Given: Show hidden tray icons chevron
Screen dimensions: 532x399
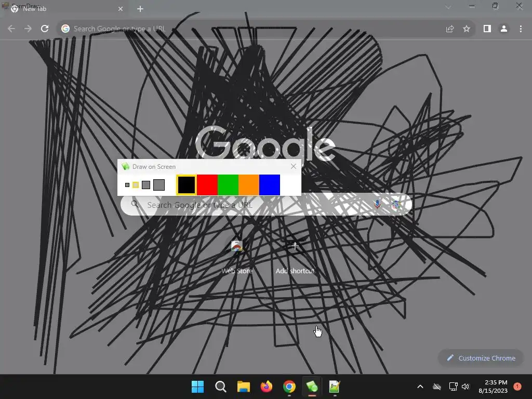Looking at the screenshot, I should tap(420, 387).
